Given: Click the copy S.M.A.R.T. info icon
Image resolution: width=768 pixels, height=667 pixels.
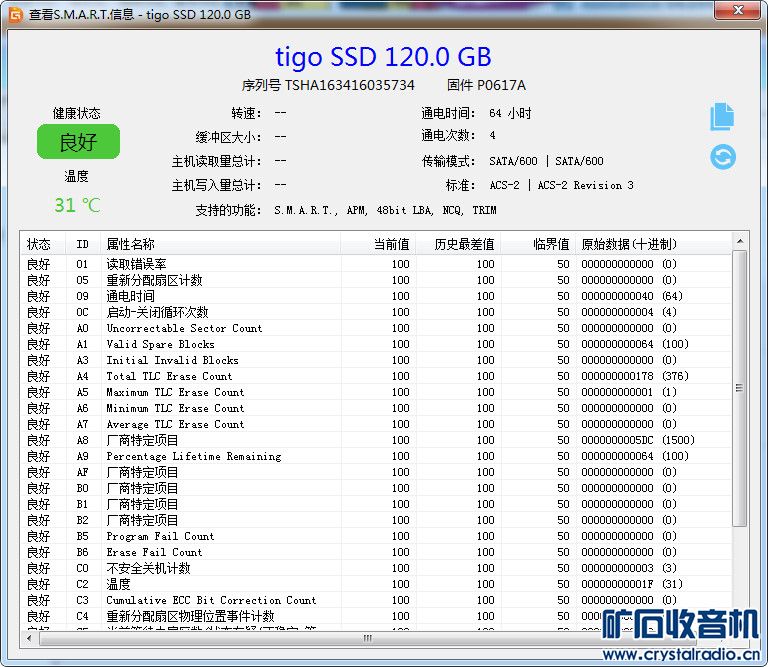Looking at the screenshot, I should pyautogui.click(x=722, y=117).
